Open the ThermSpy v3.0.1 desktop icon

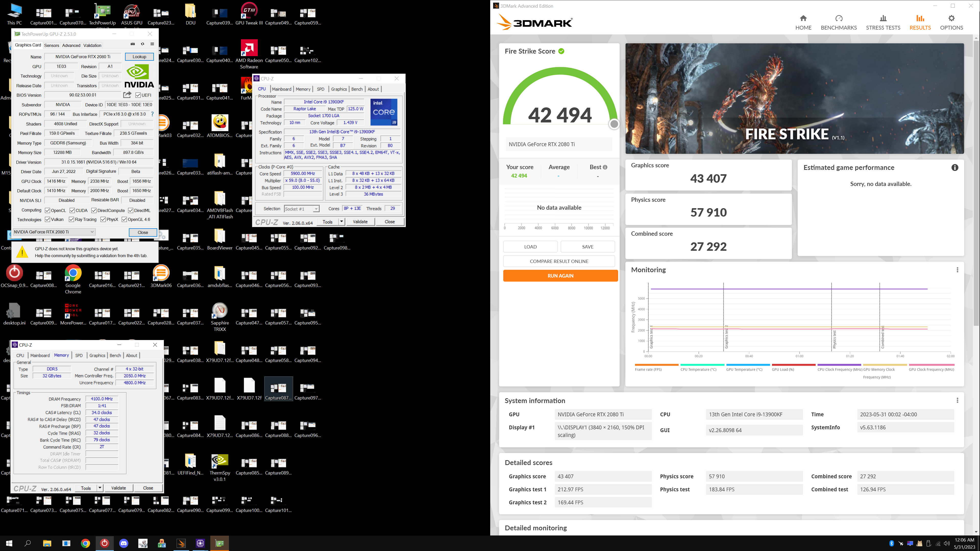pos(220,467)
